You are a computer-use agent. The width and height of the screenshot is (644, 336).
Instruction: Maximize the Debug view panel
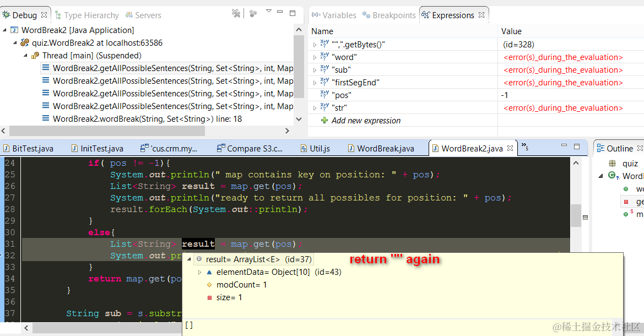pos(293,13)
